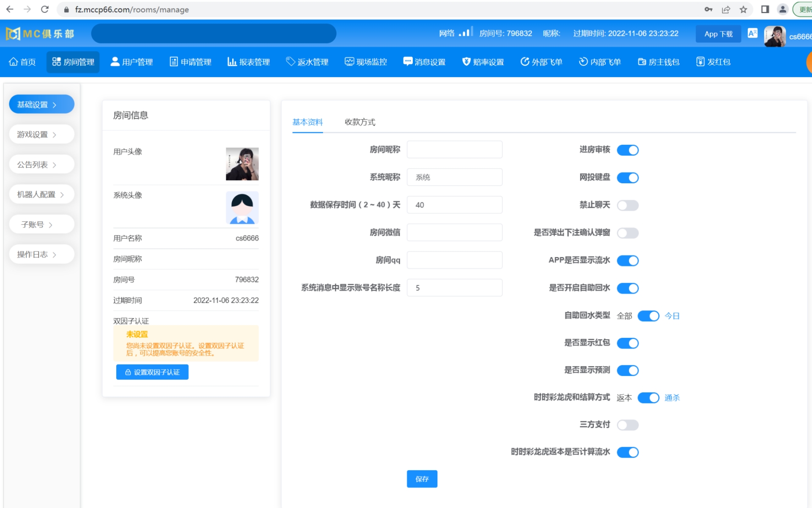This screenshot has width=812, height=508.
Task: Enable the 三方支付 switch
Action: (628, 425)
